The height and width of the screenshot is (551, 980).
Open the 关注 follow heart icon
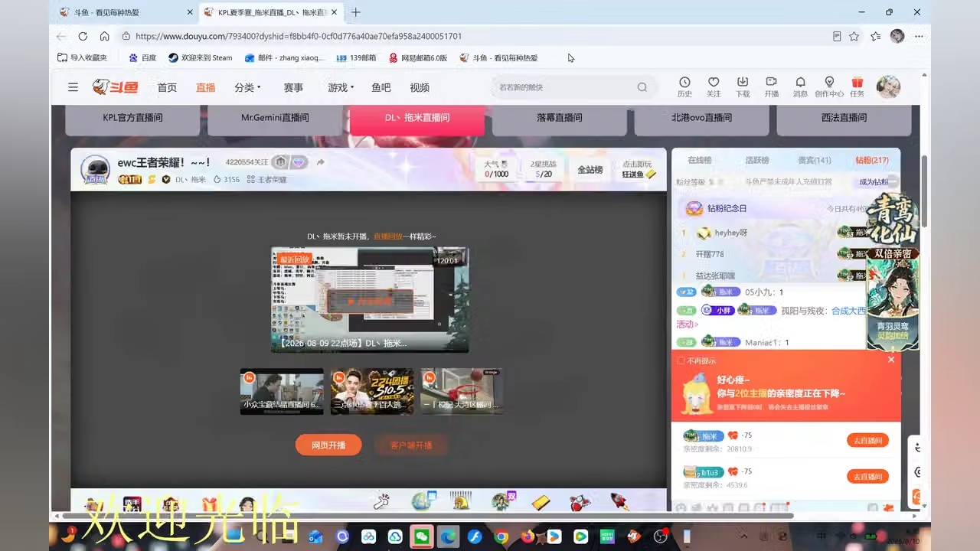714,86
